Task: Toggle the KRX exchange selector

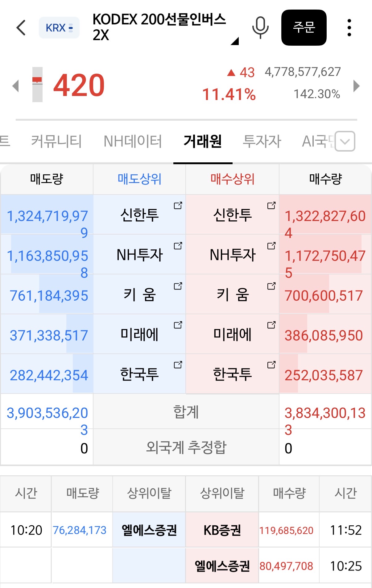Action: (59, 28)
